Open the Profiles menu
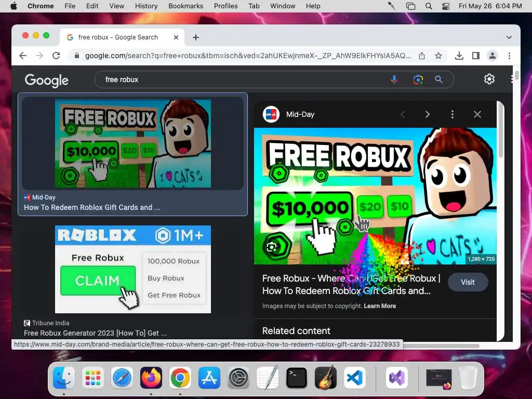 pos(225,6)
